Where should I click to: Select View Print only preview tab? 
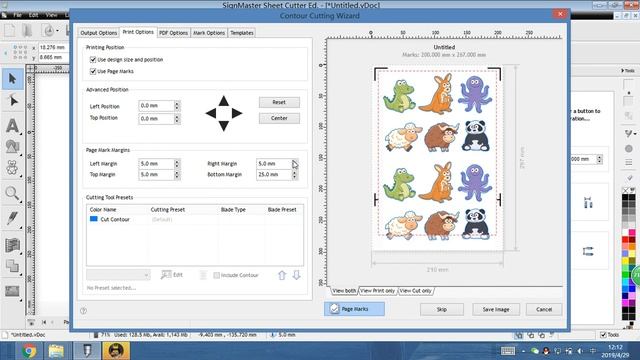pos(378,291)
